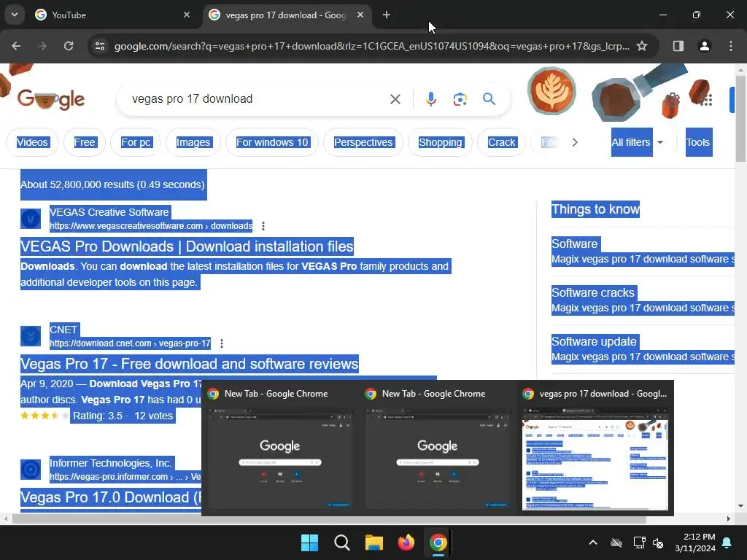Open the volume muted tray icon
The image size is (747, 560).
coord(658,542)
